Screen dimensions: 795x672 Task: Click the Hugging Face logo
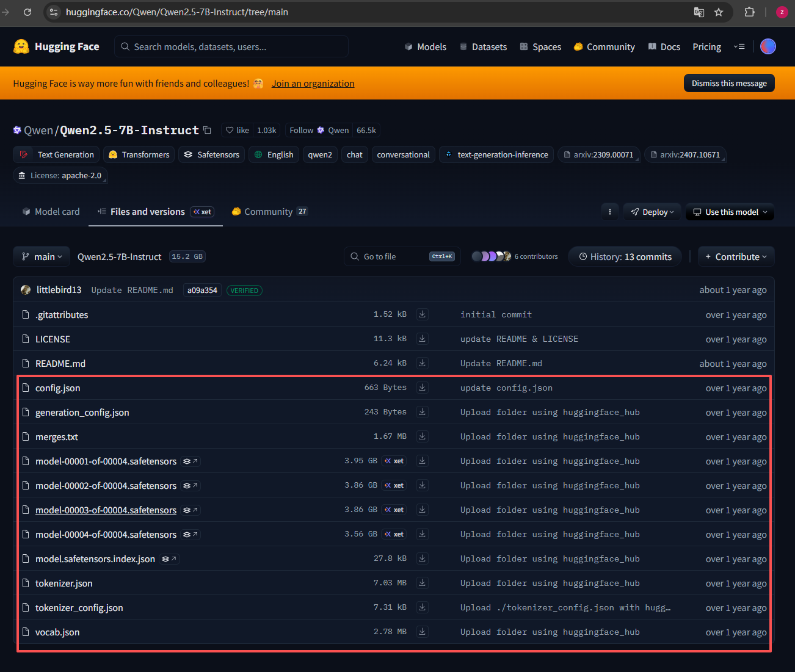[x=56, y=46]
